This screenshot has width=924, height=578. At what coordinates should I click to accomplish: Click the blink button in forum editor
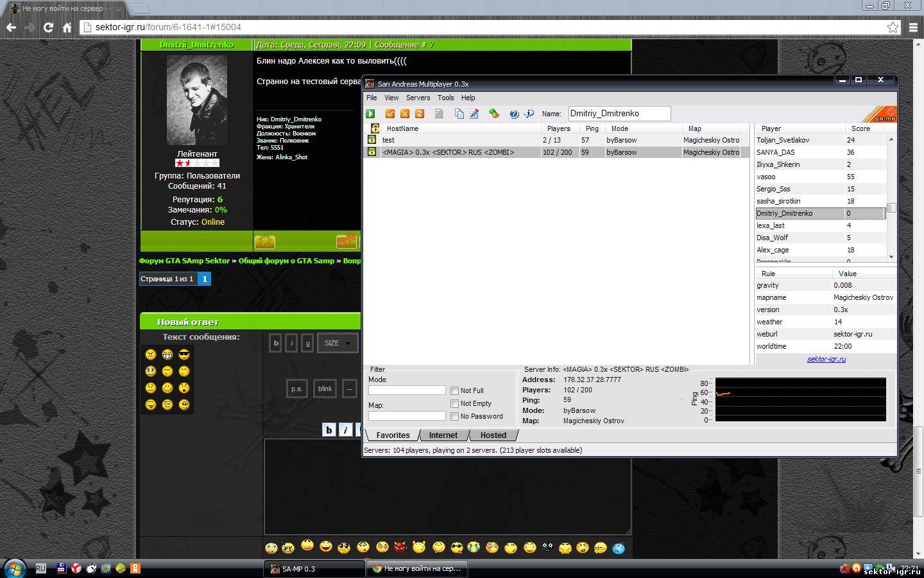(325, 389)
